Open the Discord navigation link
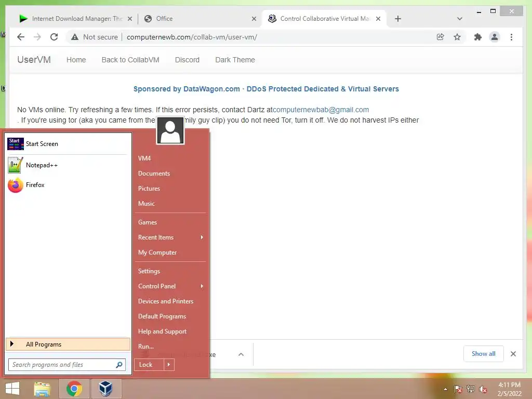This screenshot has height=399, width=532. pyautogui.click(x=187, y=60)
